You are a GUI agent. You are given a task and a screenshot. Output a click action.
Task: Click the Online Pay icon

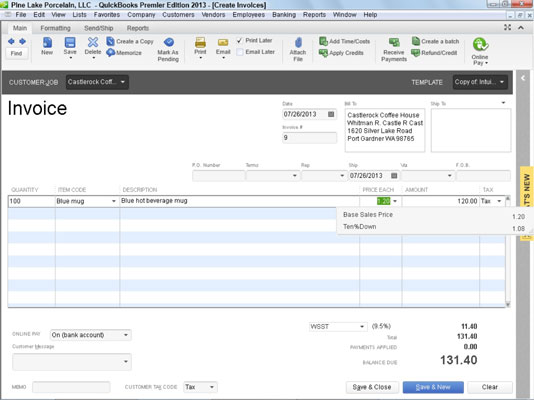pyautogui.click(x=480, y=44)
